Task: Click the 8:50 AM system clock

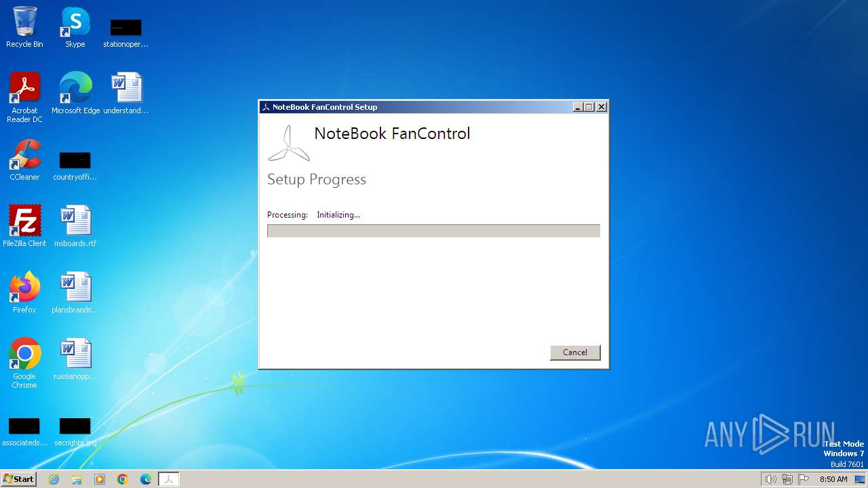Action: [x=833, y=479]
